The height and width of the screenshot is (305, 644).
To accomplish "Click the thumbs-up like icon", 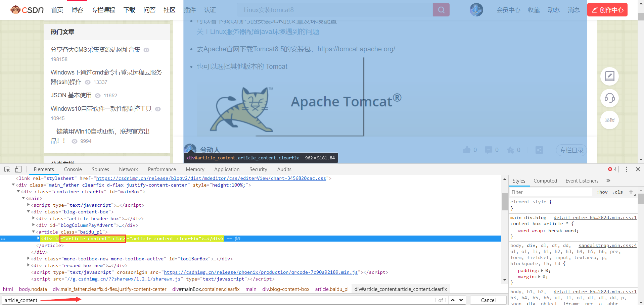I will point(467,150).
